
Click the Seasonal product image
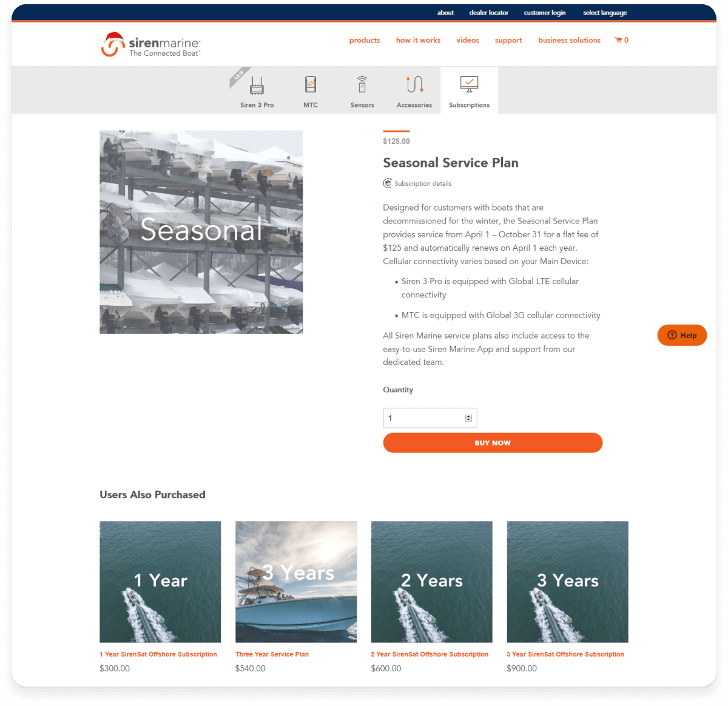[201, 232]
